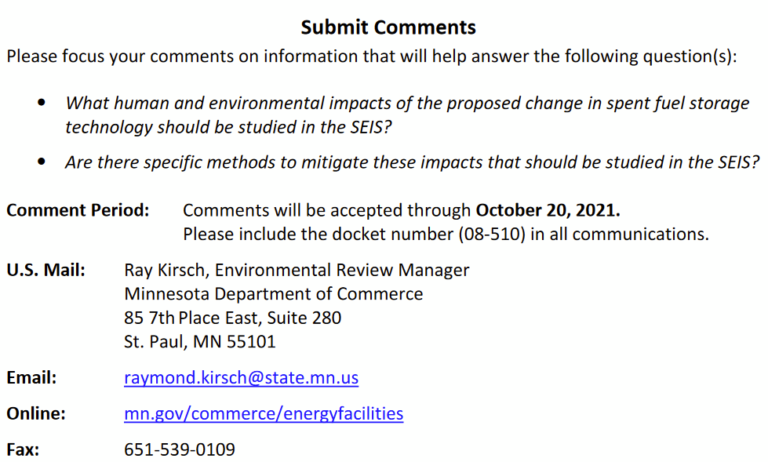Click the intro sentence about focusing comments
This screenshot has height=462, width=768.
(x=371, y=56)
